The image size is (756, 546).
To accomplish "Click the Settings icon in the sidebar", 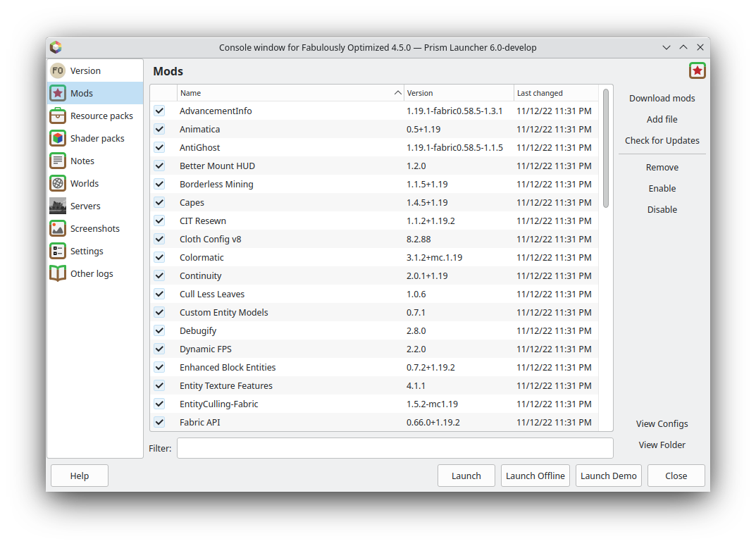I will click(x=57, y=250).
